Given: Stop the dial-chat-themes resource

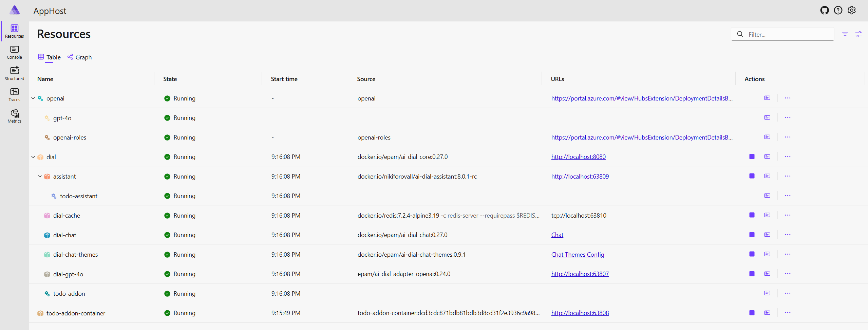Looking at the screenshot, I should pyautogui.click(x=752, y=254).
